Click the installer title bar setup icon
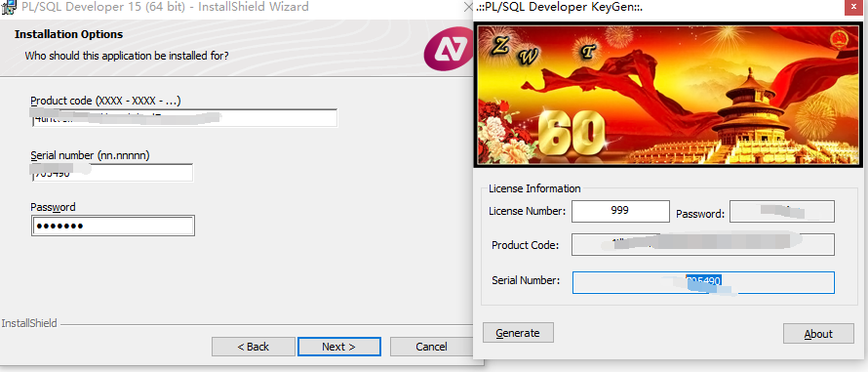 click(x=8, y=7)
